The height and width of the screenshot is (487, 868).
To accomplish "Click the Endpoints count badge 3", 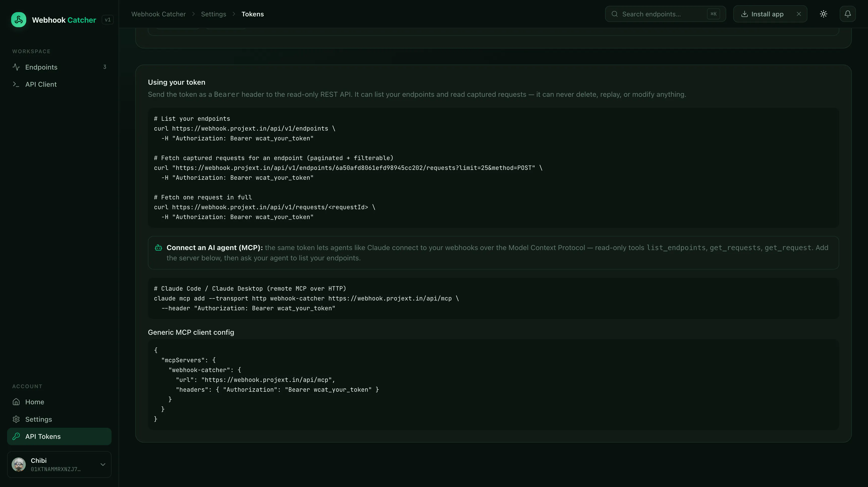I will coord(104,67).
